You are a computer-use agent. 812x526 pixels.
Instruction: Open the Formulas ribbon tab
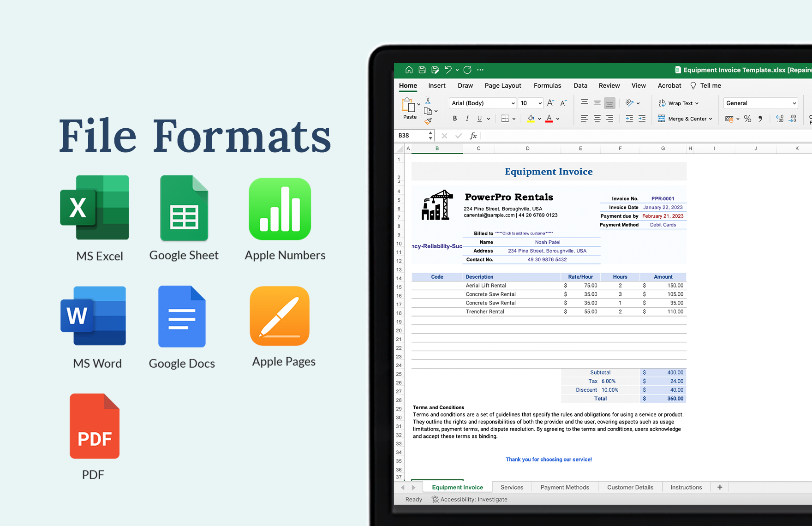pyautogui.click(x=547, y=85)
